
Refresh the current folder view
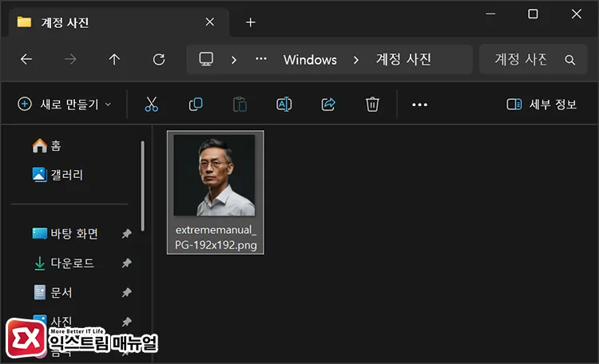[159, 59]
